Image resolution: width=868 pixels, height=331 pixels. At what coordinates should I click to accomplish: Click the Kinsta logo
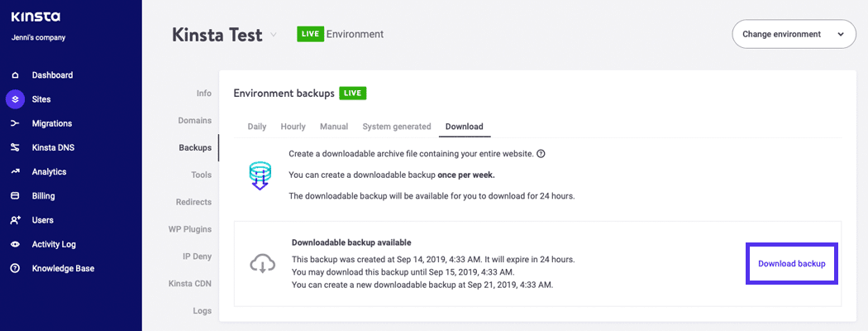pyautogui.click(x=36, y=17)
